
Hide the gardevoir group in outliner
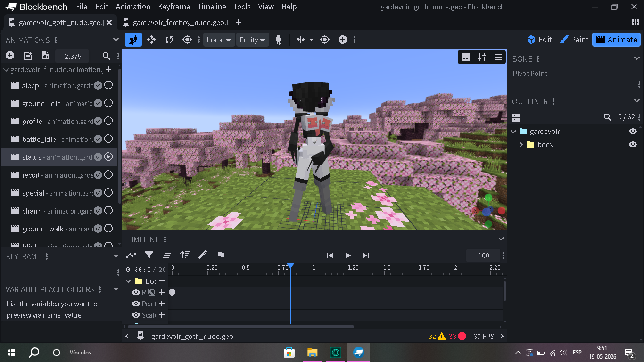point(633,131)
